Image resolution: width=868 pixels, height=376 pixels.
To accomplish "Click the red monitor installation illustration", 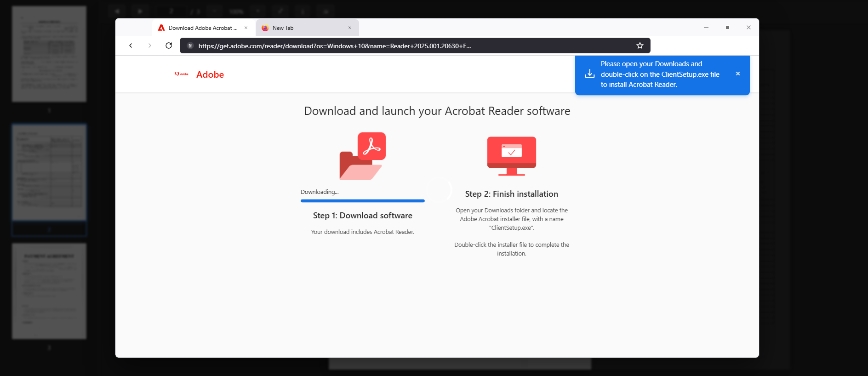I will 512,156.
